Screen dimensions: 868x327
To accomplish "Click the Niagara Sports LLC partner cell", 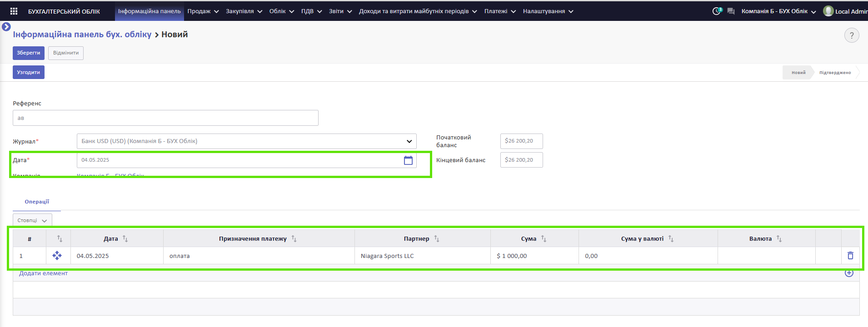I will click(x=423, y=256).
